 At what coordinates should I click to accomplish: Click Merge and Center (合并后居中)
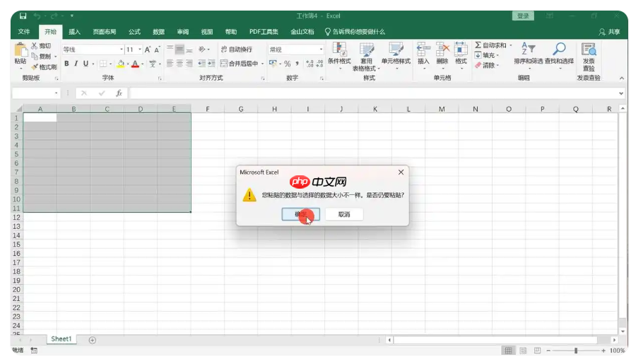240,64
